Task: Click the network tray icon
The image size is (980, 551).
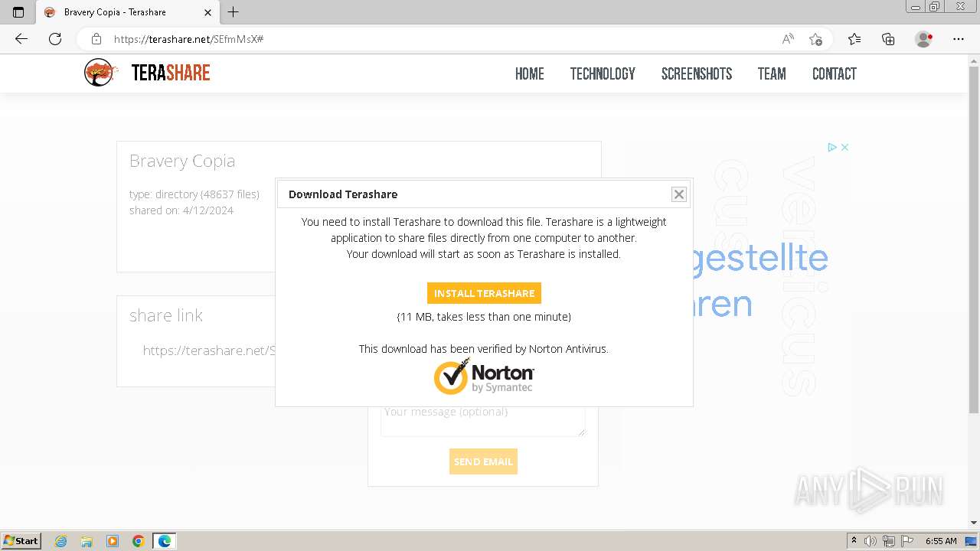Action: click(889, 541)
